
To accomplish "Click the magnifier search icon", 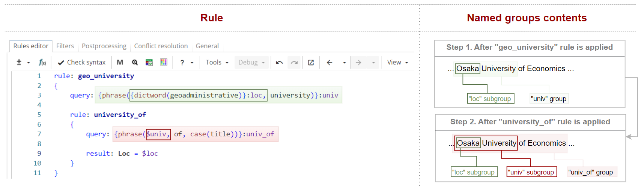I will point(135,62).
